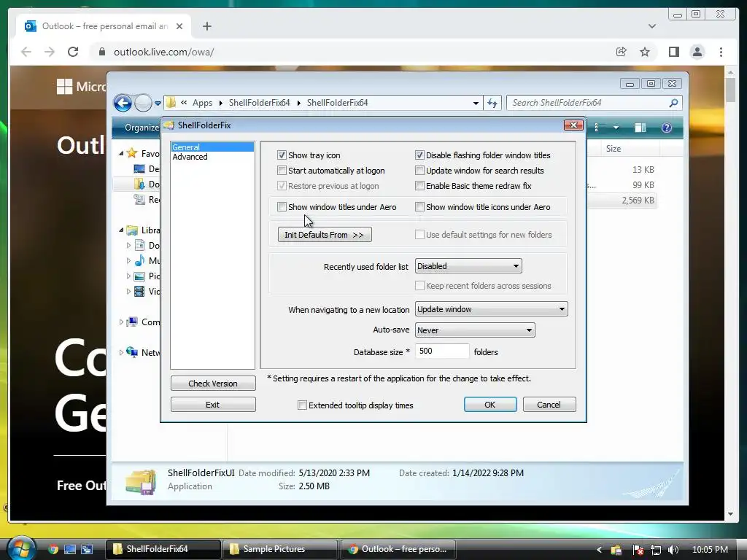Click the red flag security tray icon
The image size is (747, 560).
(x=638, y=550)
